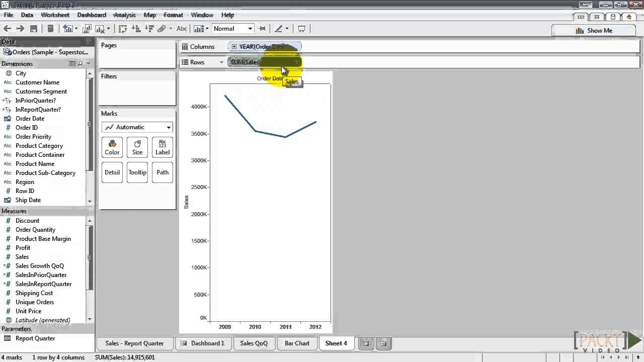
Task: Sort descending using the toolbar icon
Action: point(149,29)
